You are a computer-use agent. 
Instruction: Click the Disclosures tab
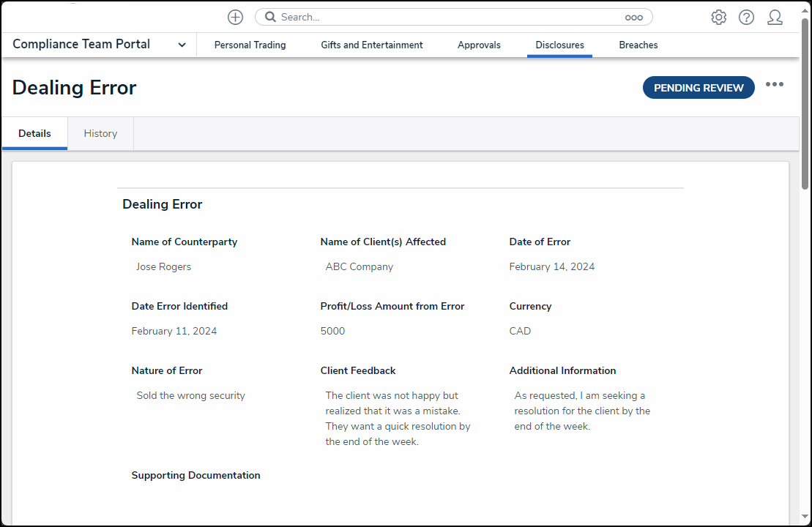[x=559, y=45]
